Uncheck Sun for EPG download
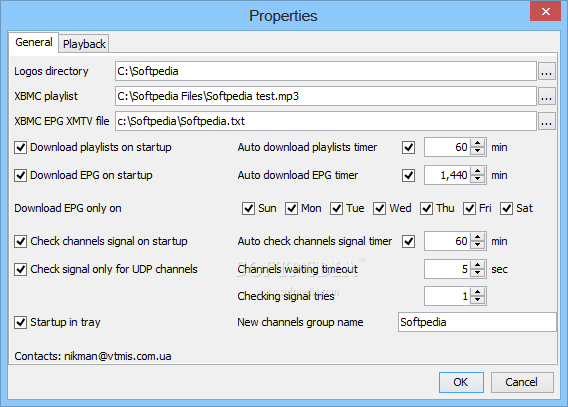Viewport: 568px width, 407px height. [x=248, y=209]
